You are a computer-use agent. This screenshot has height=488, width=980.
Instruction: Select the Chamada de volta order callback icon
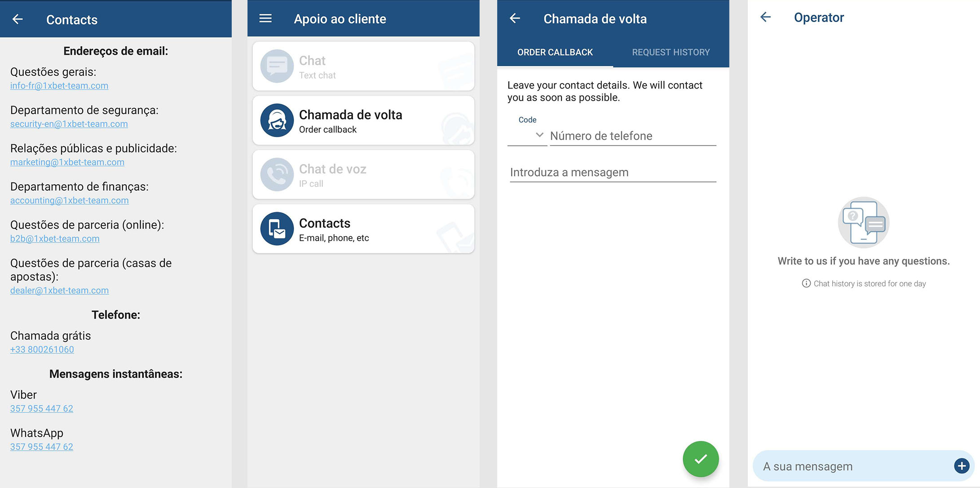point(277,120)
